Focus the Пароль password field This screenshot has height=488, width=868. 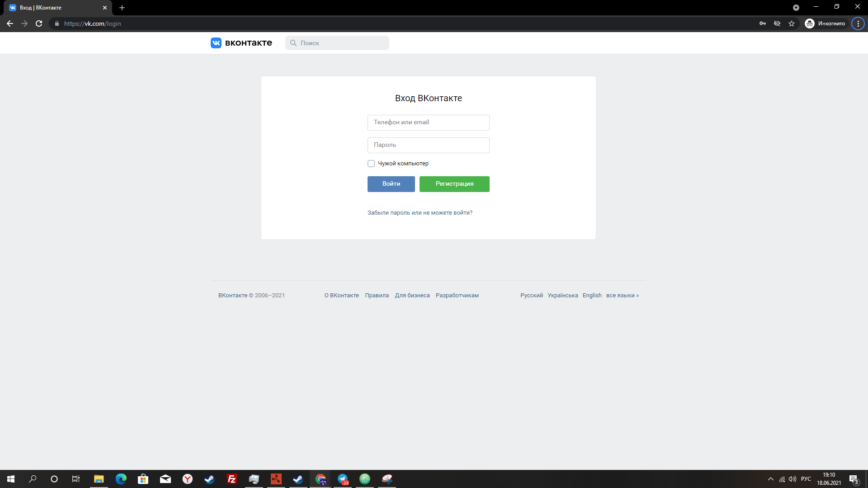[429, 145]
